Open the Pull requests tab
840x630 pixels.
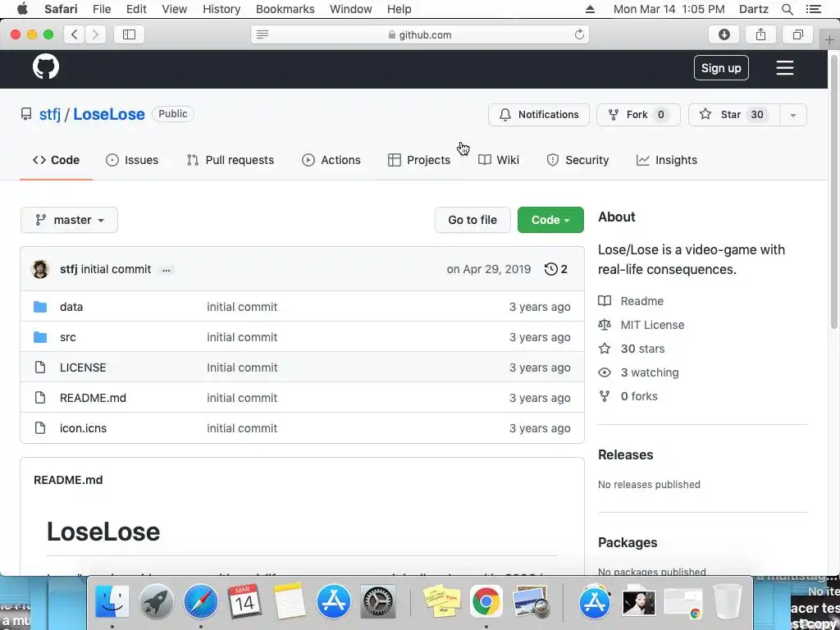(230, 160)
